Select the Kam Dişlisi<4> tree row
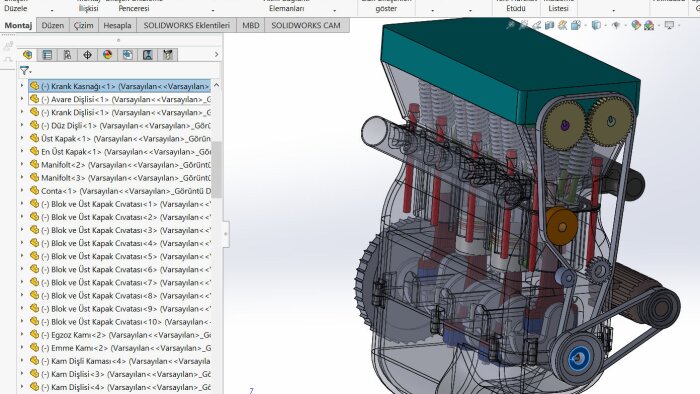Screen dimensions: 700x394 coord(119,387)
